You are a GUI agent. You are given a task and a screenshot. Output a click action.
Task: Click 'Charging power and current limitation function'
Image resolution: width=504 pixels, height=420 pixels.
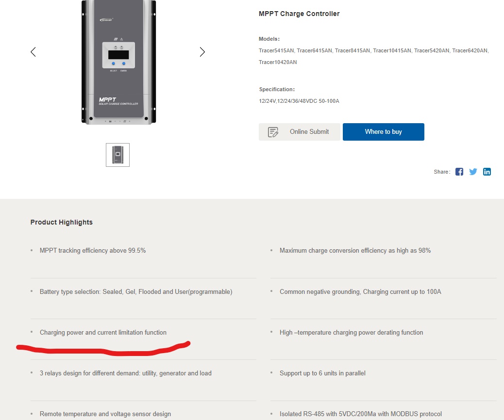pyautogui.click(x=103, y=332)
